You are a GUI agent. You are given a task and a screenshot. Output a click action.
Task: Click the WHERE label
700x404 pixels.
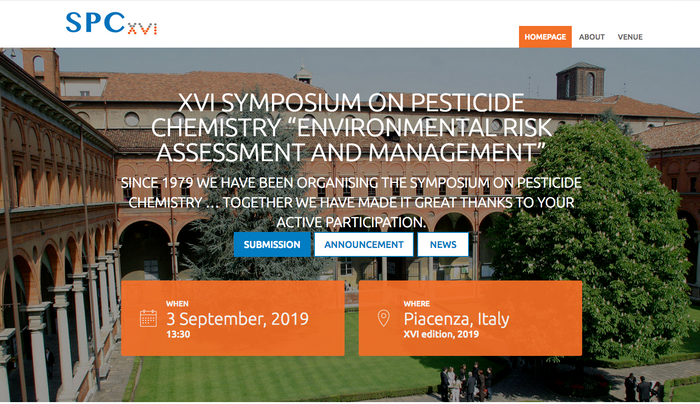click(417, 303)
